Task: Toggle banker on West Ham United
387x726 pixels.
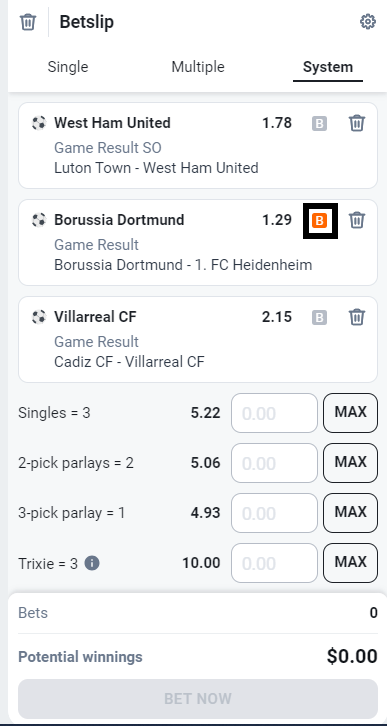Action: [319, 124]
